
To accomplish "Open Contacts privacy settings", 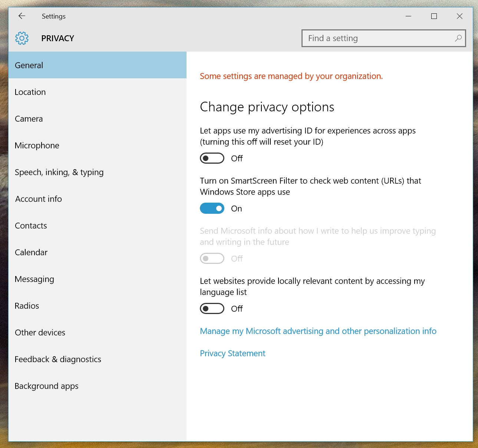I will coord(98,226).
